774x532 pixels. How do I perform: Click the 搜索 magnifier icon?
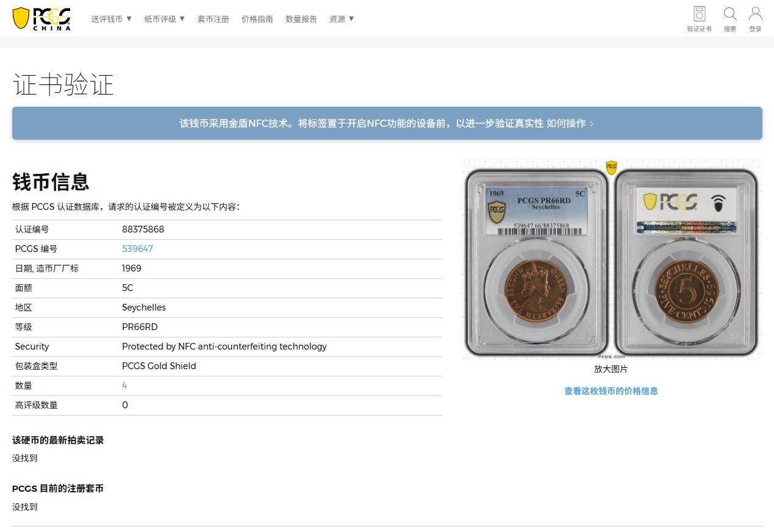[730, 19]
